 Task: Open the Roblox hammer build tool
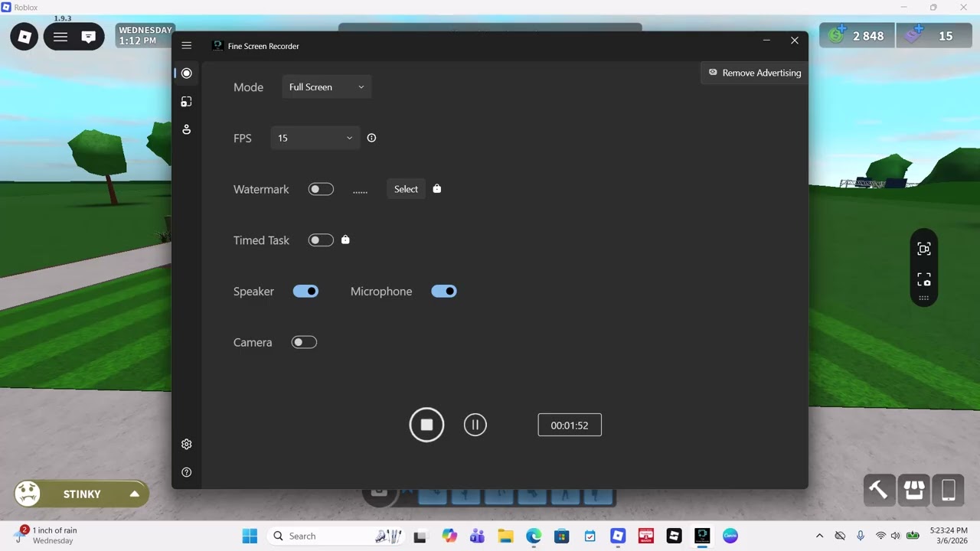(879, 490)
